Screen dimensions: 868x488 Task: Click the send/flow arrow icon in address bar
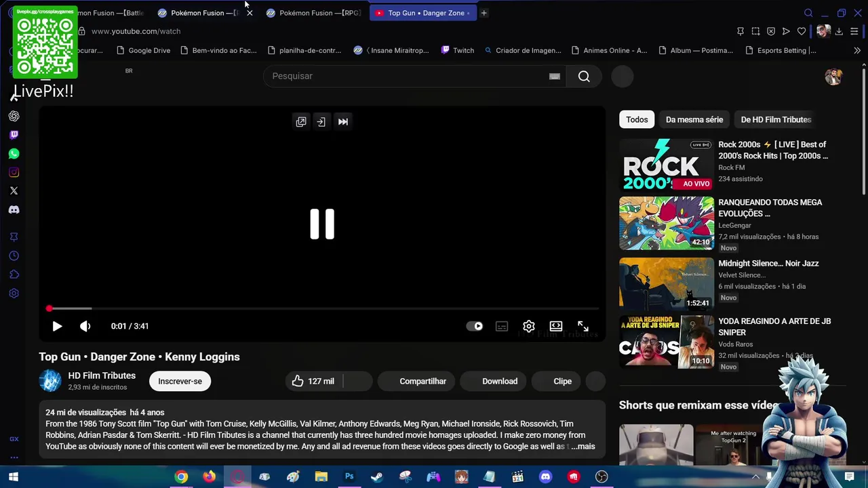(x=786, y=31)
